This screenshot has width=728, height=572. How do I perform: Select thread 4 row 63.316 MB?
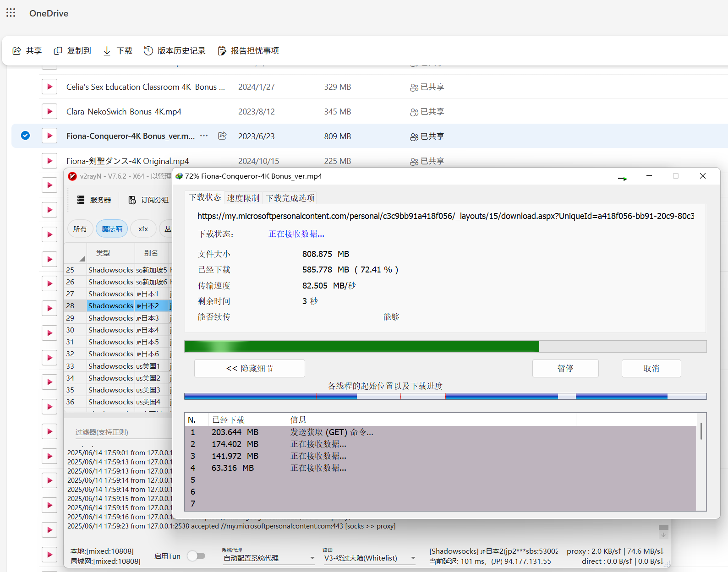pos(441,468)
